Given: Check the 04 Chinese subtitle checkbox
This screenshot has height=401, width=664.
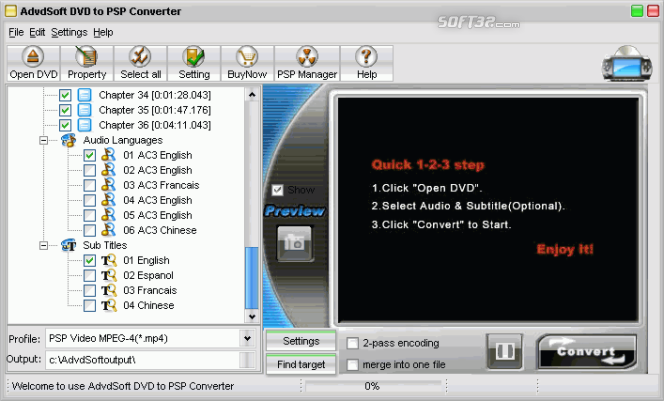Looking at the screenshot, I should (89, 305).
